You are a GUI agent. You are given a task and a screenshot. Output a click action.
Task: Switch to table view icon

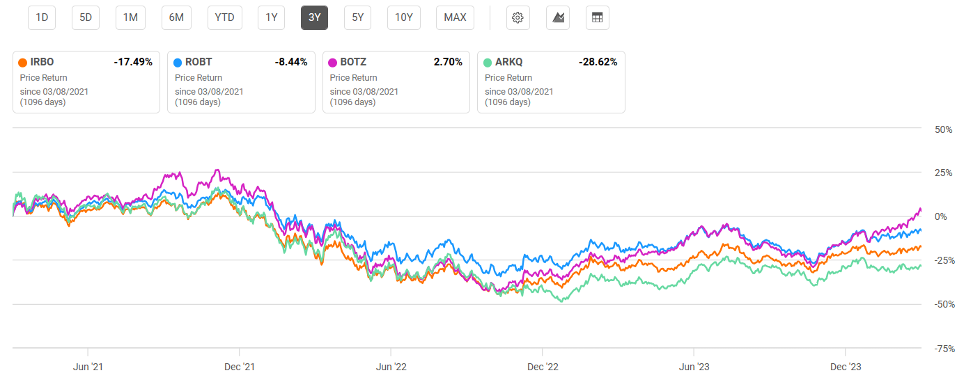(597, 17)
